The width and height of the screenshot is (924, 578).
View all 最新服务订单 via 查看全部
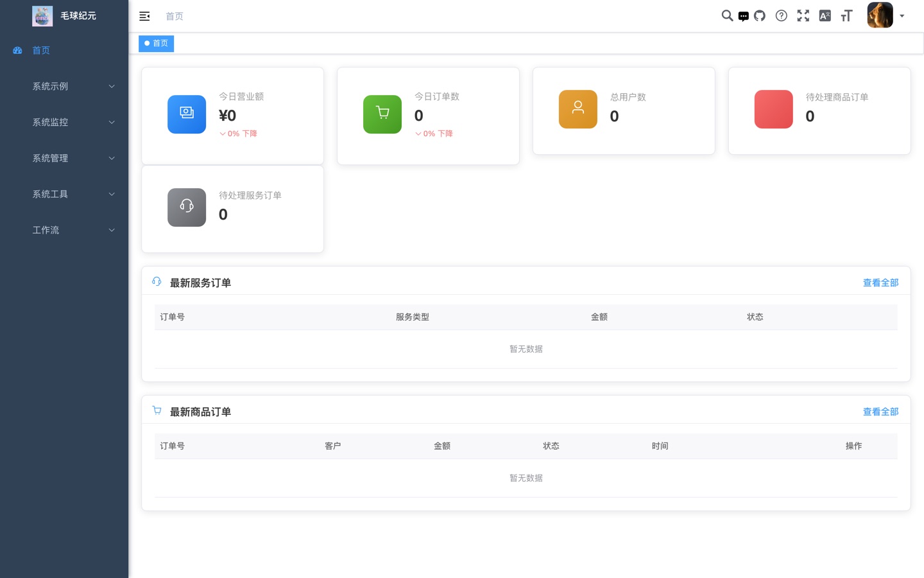[x=880, y=283]
